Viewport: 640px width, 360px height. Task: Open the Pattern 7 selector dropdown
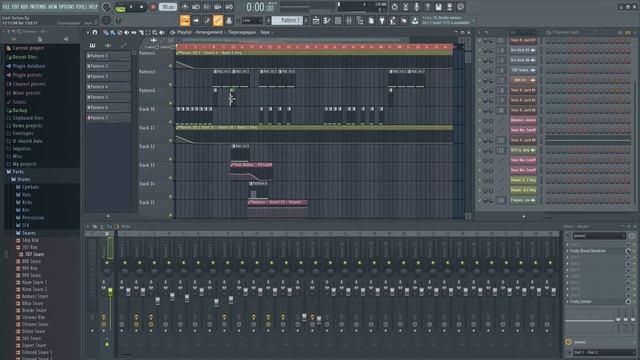[287, 20]
